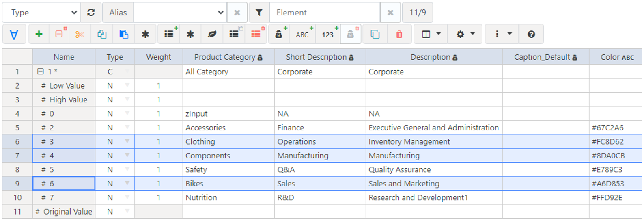The width and height of the screenshot is (644, 221).
Task: Click the 'Inventory Management' description cell
Action: pyautogui.click(x=434, y=141)
